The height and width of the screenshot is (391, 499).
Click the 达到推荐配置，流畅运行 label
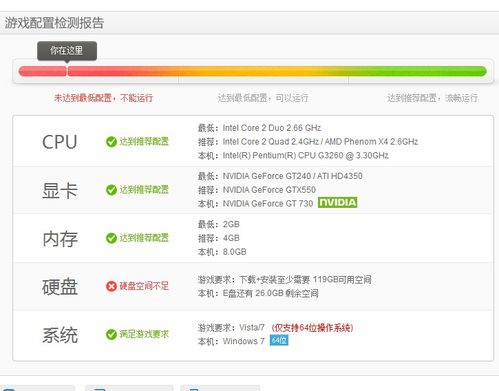coord(432,98)
